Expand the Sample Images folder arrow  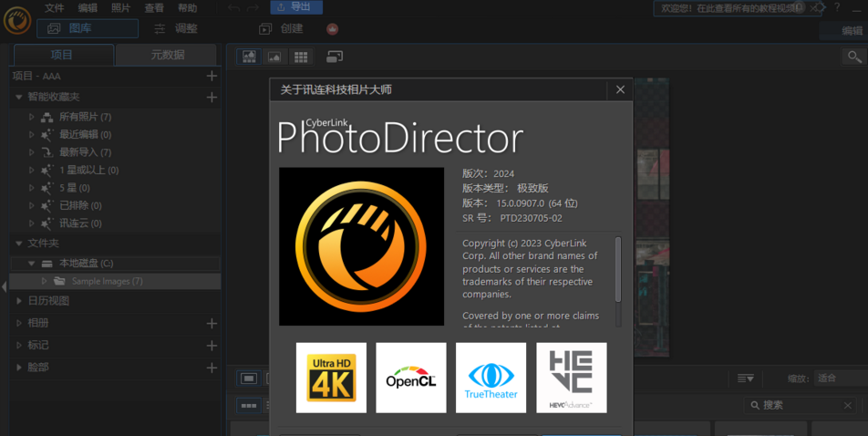click(45, 282)
